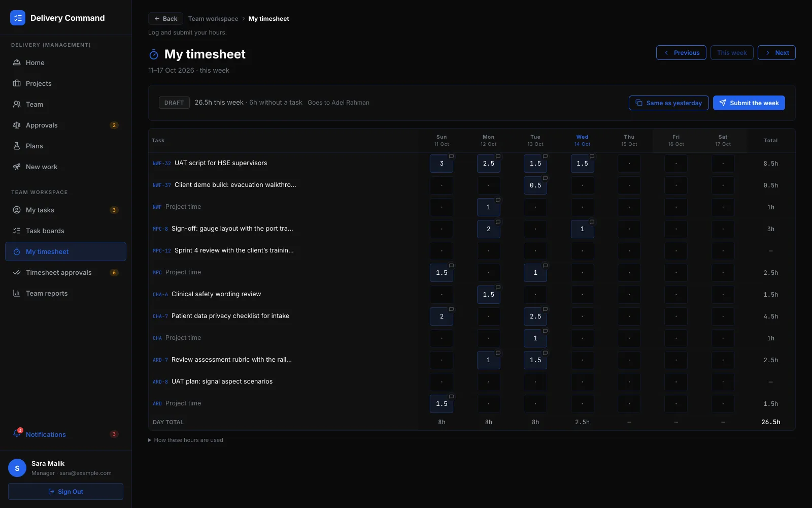
Task: Click the Thursday cell for MPC-12 row
Action: coord(629,251)
